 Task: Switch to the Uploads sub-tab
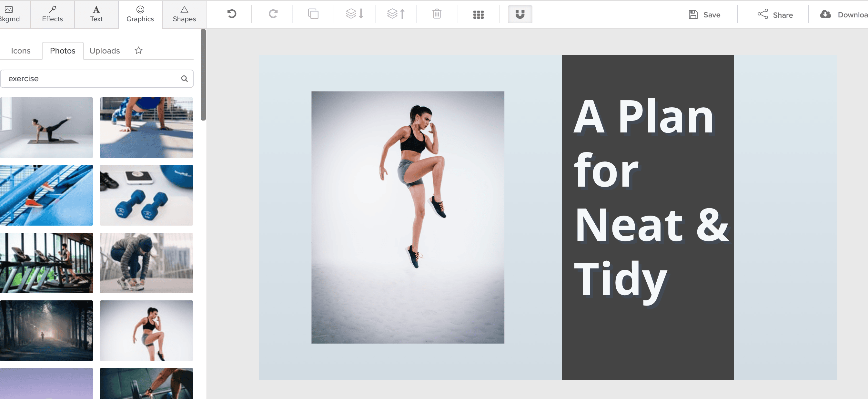tap(105, 51)
